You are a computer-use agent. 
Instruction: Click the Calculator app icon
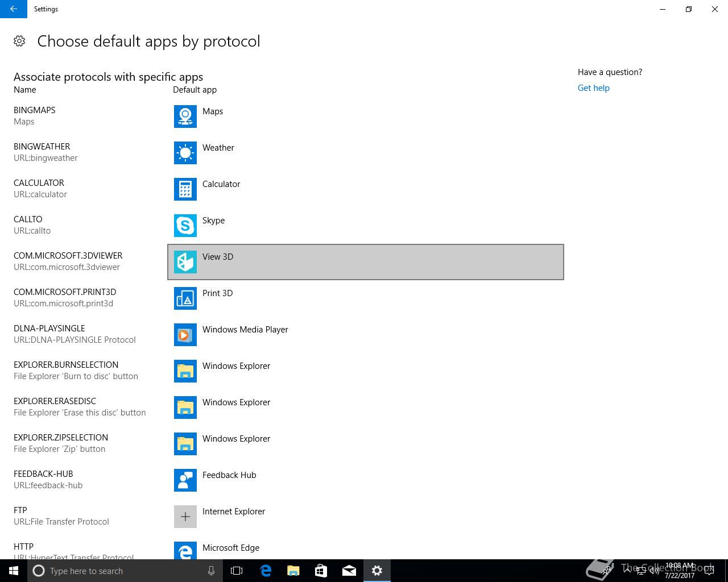pyautogui.click(x=185, y=189)
